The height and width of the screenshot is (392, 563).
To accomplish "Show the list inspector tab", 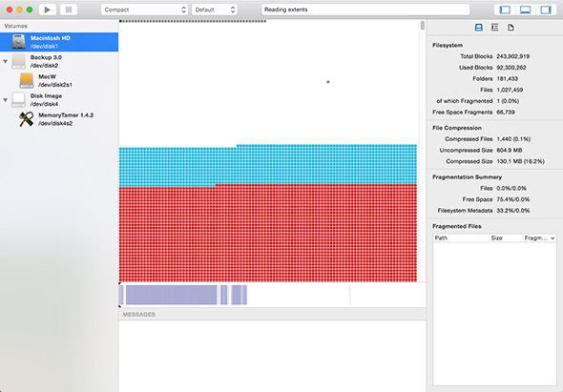I will coord(495,28).
